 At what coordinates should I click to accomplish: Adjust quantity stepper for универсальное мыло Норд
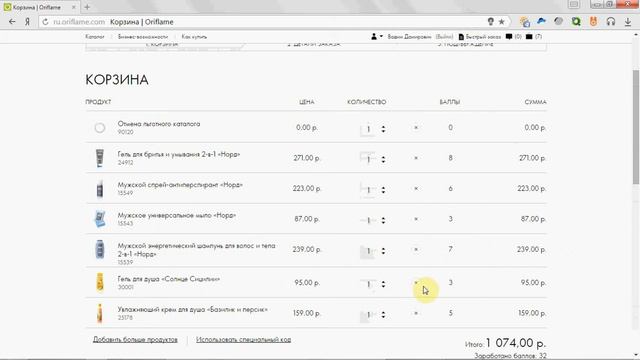pyautogui.click(x=383, y=220)
